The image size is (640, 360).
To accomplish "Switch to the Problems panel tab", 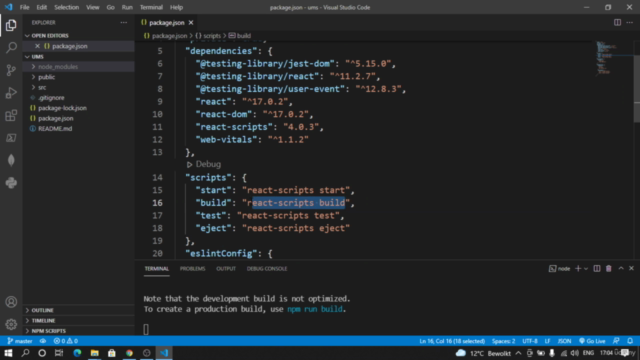I will coord(192,269).
